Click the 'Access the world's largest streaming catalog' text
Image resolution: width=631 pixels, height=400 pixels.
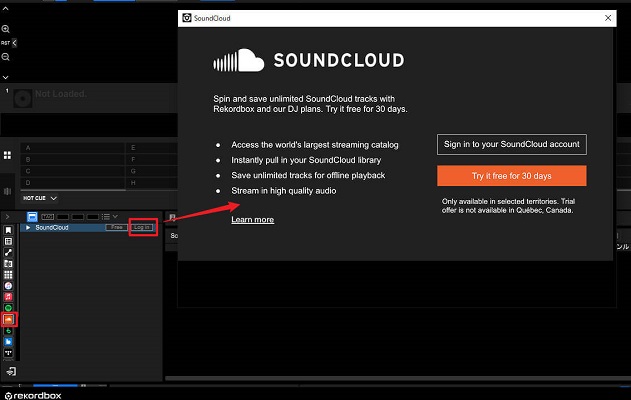[x=315, y=145]
